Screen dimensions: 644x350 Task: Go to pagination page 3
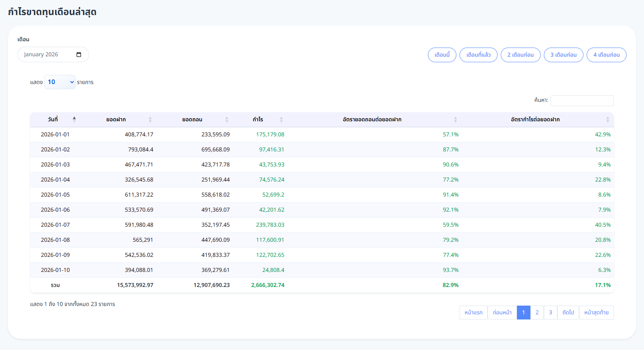coord(550,312)
